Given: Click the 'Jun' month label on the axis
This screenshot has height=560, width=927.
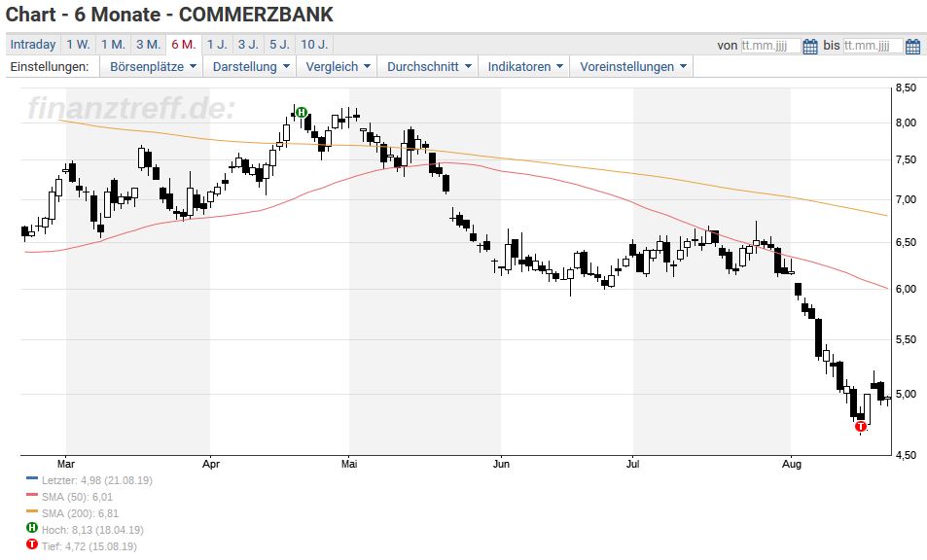Looking at the screenshot, I should (x=501, y=465).
